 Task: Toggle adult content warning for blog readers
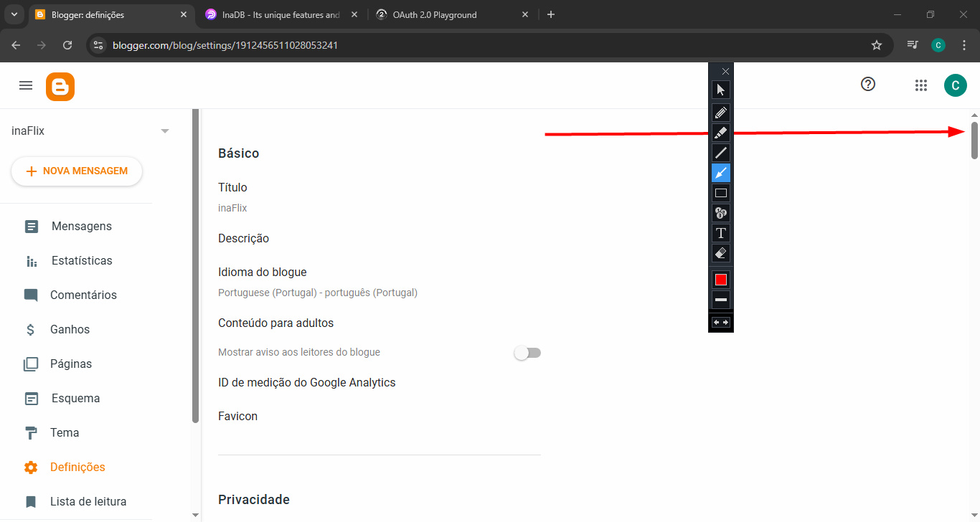(x=527, y=352)
